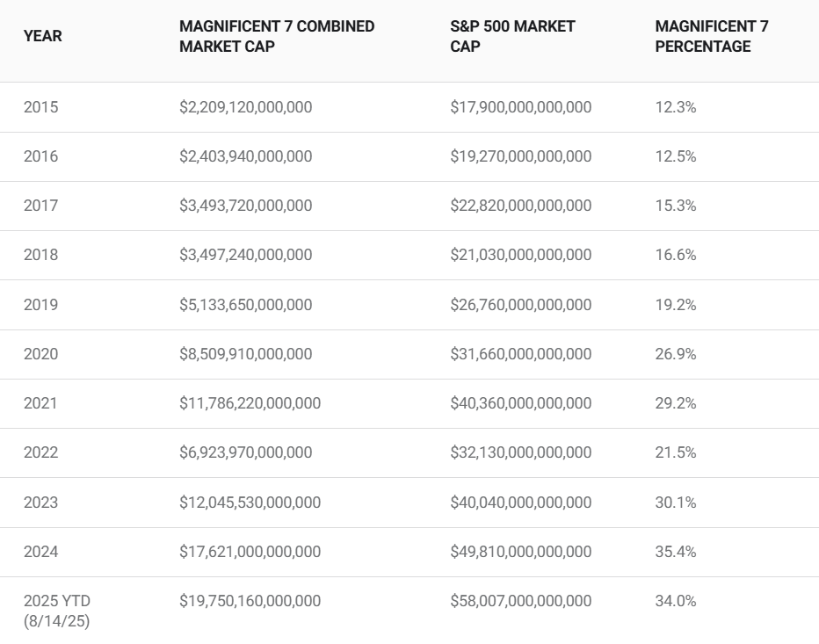Select the $6,923,970,000,000 cell

pyautogui.click(x=245, y=452)
